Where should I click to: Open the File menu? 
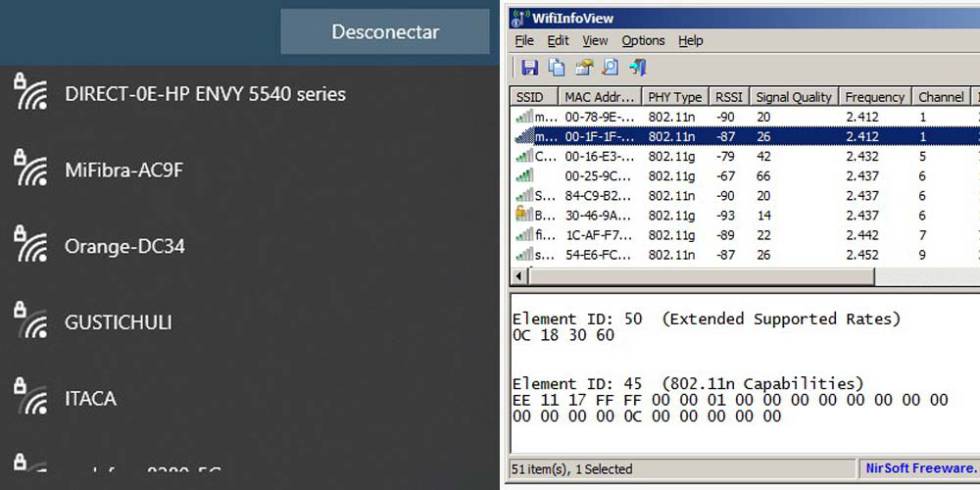(524, 41)
